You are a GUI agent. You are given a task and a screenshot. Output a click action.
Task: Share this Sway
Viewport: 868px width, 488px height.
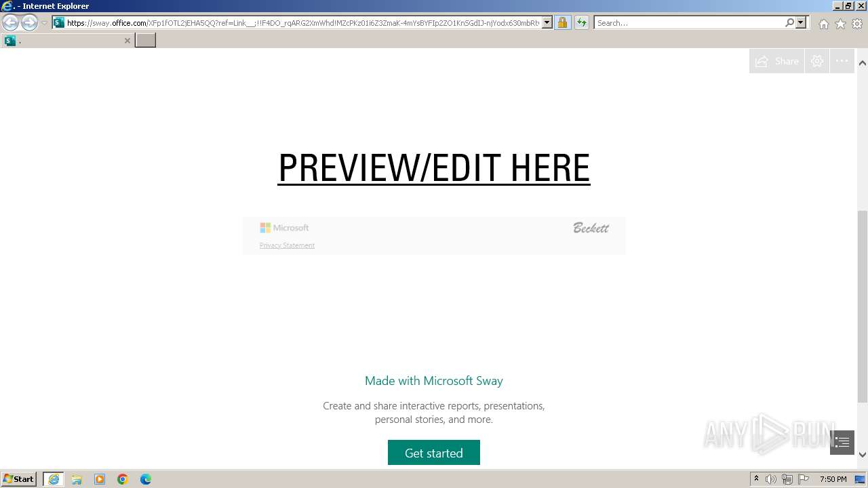(776, 61)
